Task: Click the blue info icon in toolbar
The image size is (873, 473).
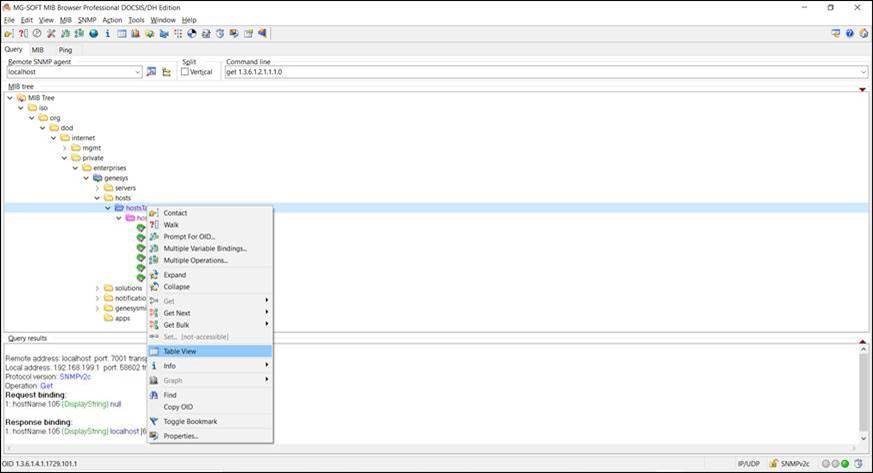Action: (x=107, y=33)
